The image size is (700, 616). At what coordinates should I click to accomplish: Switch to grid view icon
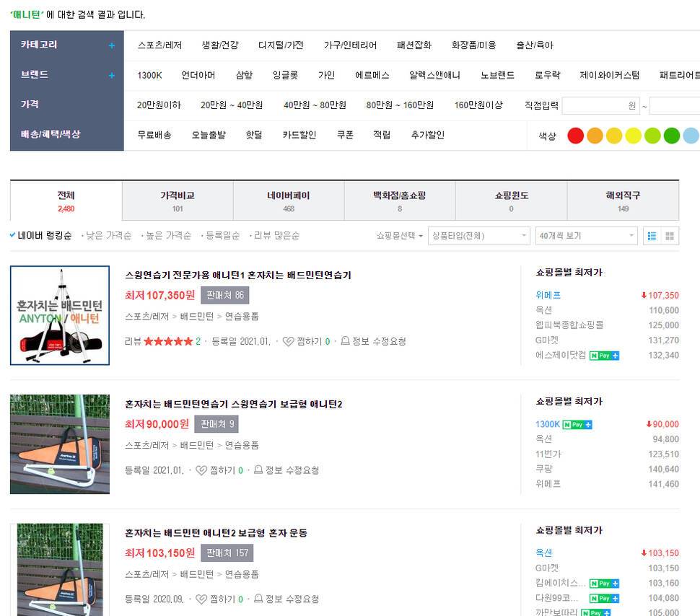coord(670,236)
